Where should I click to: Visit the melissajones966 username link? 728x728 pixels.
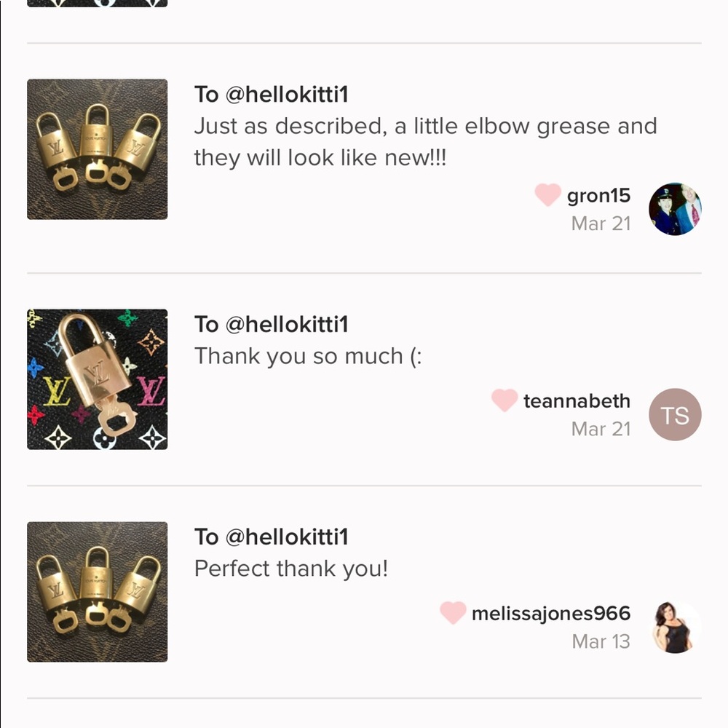(x=550, y=614)
